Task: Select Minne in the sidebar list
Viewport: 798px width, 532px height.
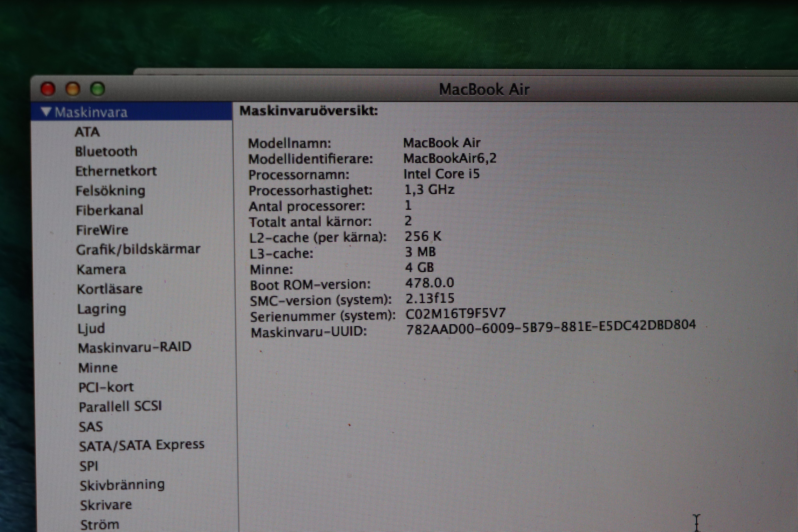Action: [x=98, y=368]
